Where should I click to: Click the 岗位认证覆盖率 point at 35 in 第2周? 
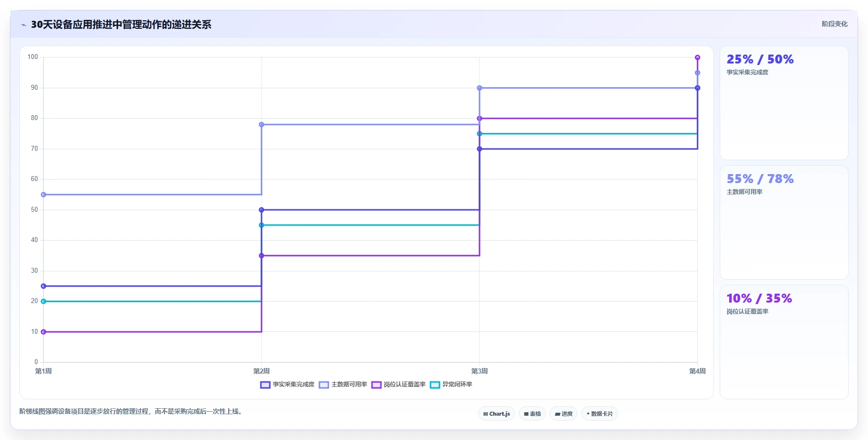click(x=261, y=255)
